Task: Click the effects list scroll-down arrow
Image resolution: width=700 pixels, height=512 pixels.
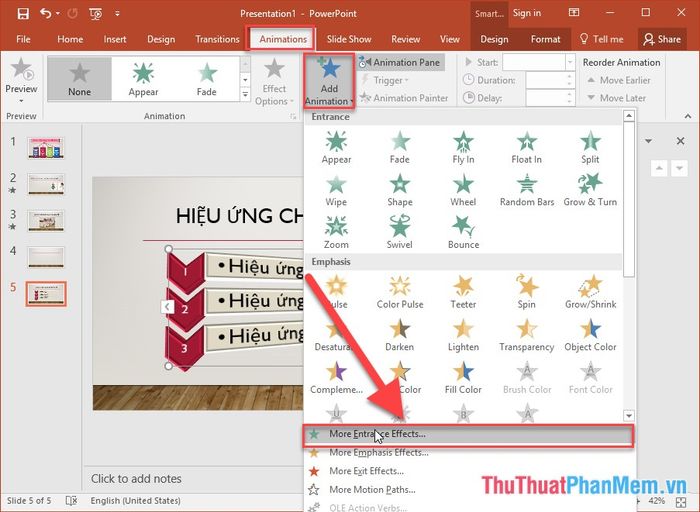Action: pos(629,416)
